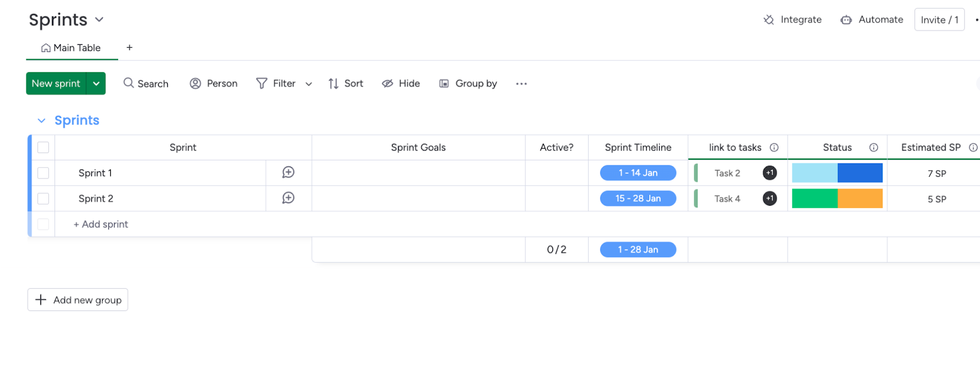
Task: Click the info icon beside Status column
Action: point(874,148)
